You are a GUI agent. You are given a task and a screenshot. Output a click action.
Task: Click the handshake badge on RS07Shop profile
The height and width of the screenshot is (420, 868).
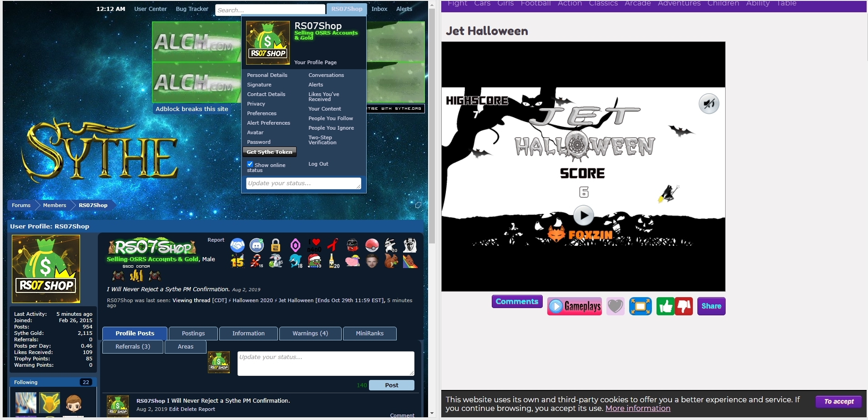(x=237, y=245)
